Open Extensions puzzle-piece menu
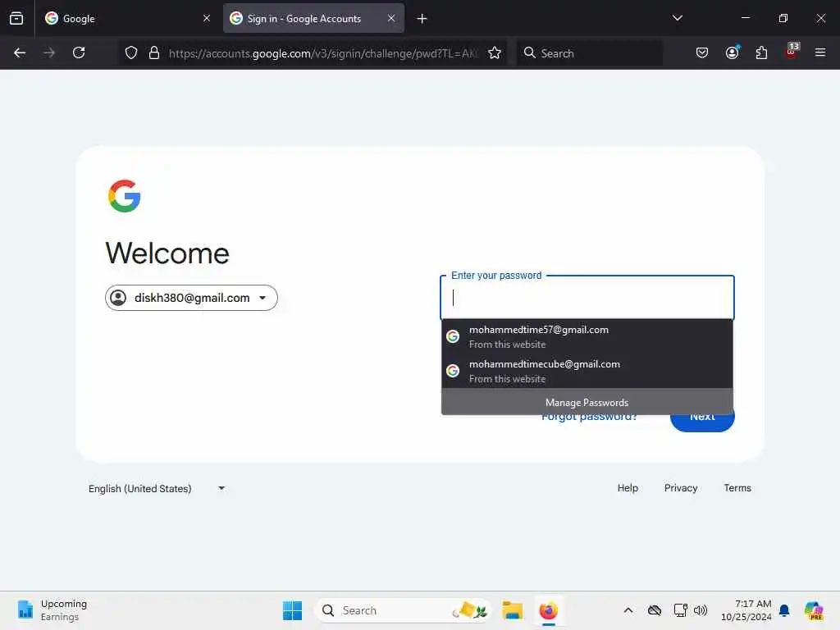840x630 pixels. [761, 52]
